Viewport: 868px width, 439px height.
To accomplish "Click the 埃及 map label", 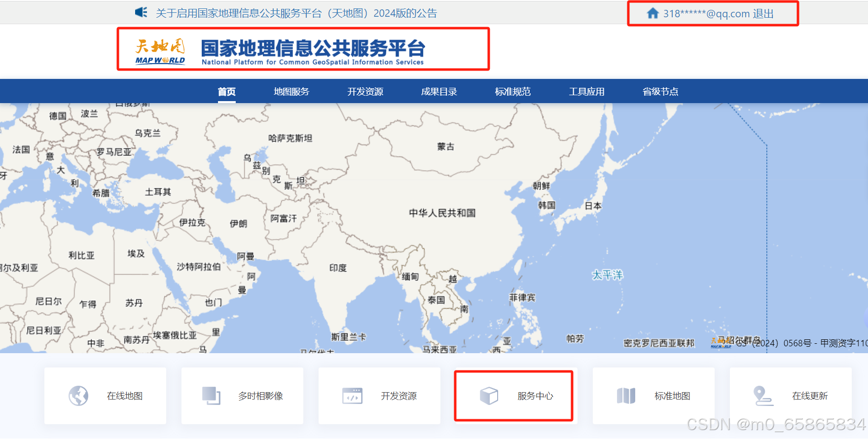I will [x=136, y=254].
